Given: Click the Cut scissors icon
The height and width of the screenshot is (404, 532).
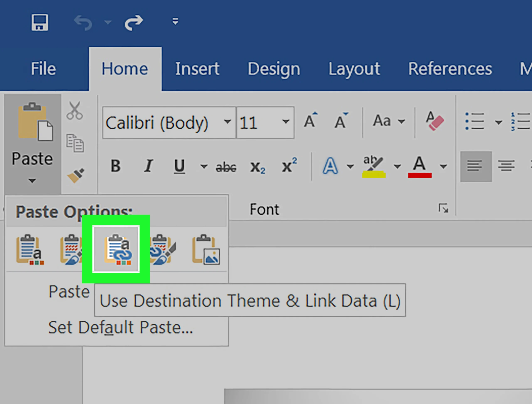Looking at the screenshot, I should click(75, 111).
